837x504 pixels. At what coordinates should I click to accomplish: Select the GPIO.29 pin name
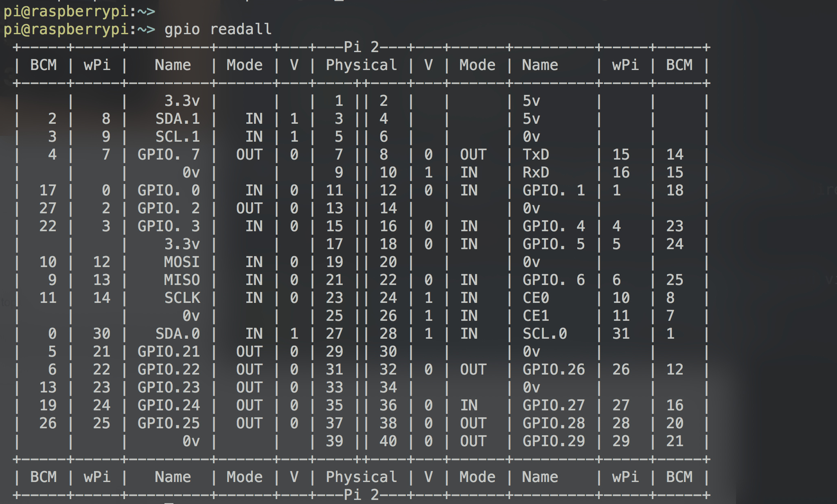[x=554, y=441]
